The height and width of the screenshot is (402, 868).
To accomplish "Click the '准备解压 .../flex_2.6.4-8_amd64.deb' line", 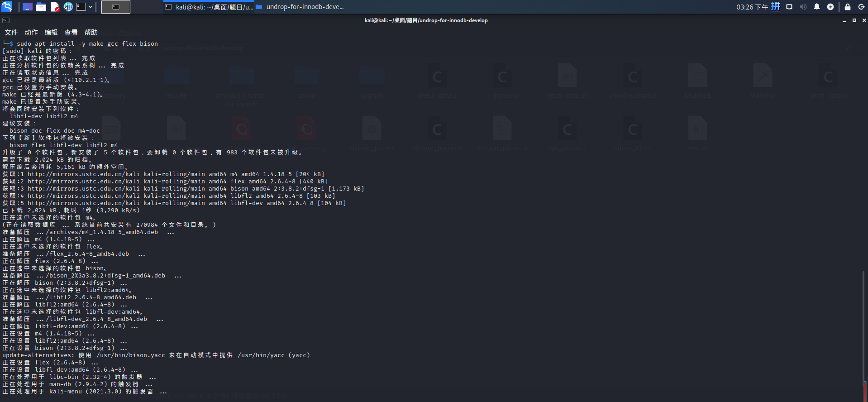I will (74, 254).
